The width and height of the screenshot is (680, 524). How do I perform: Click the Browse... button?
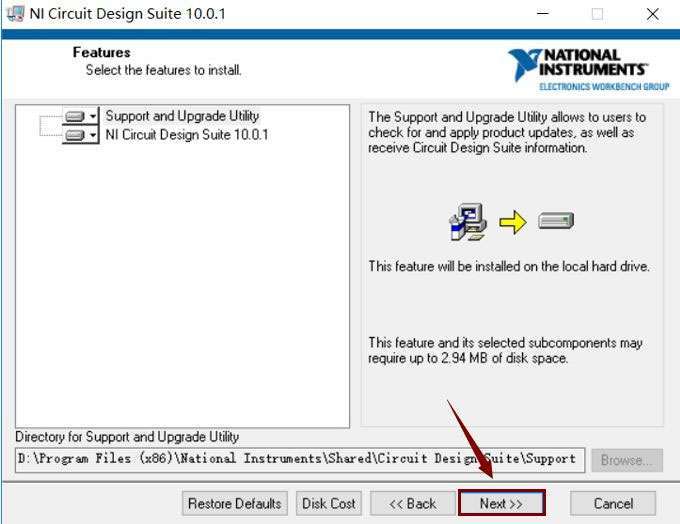pyautogui.click(x=627, y=460)
